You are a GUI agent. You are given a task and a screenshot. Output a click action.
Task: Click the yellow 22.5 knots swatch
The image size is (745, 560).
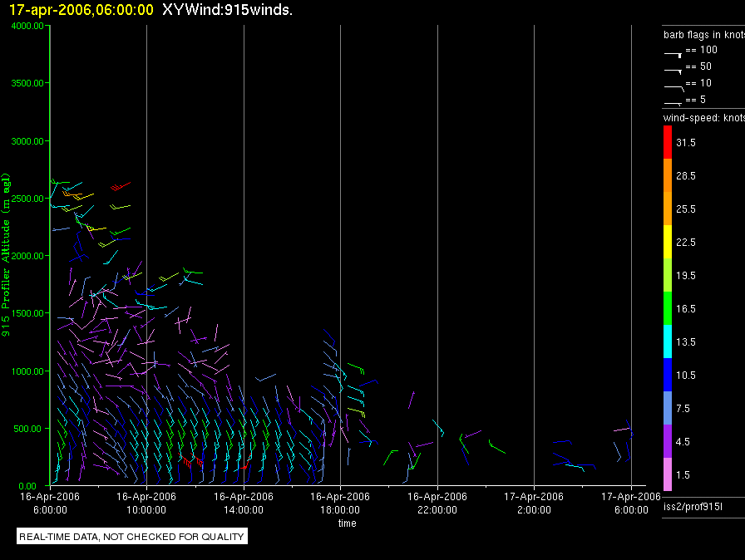[668, 242]
